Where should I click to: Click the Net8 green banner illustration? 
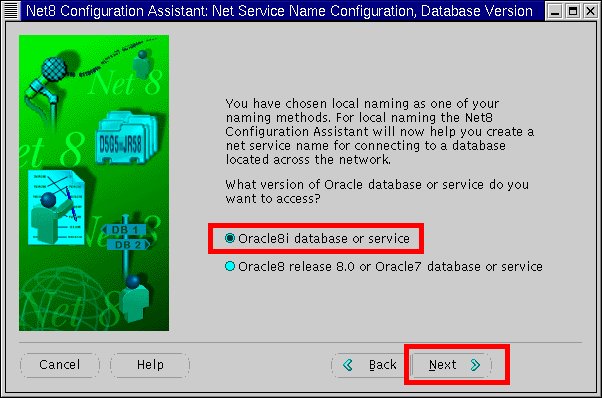94,183
